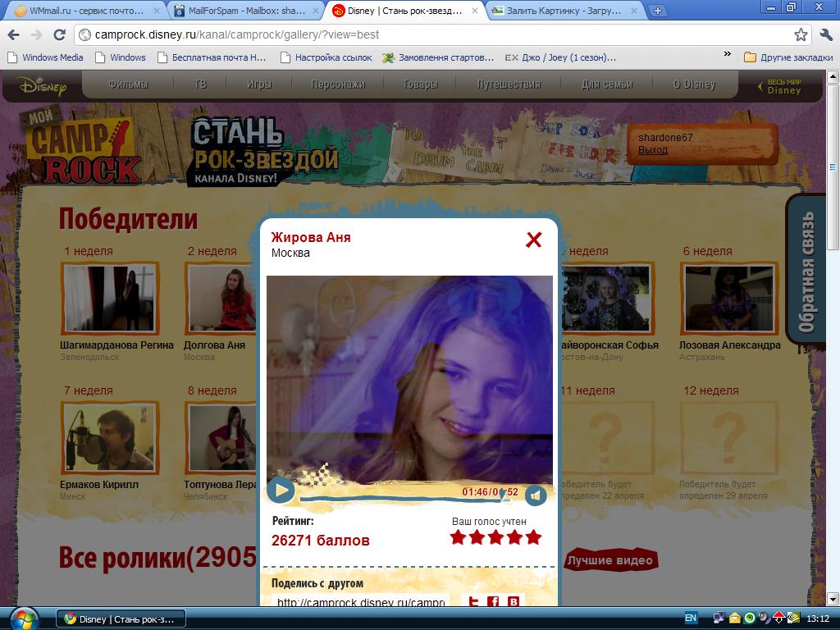840x630 pixels.
Task: Click the Disney logo
Action: (42, 85)
